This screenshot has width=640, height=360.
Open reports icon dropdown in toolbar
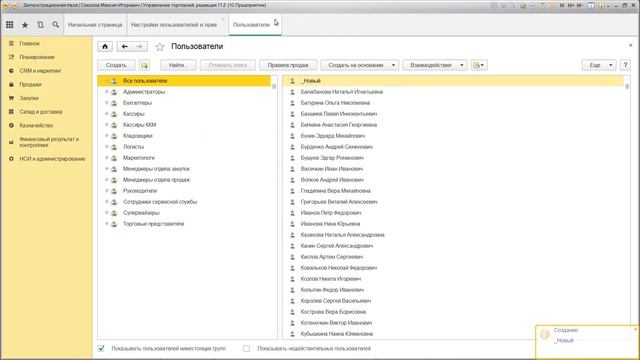(x=479, y=65)
